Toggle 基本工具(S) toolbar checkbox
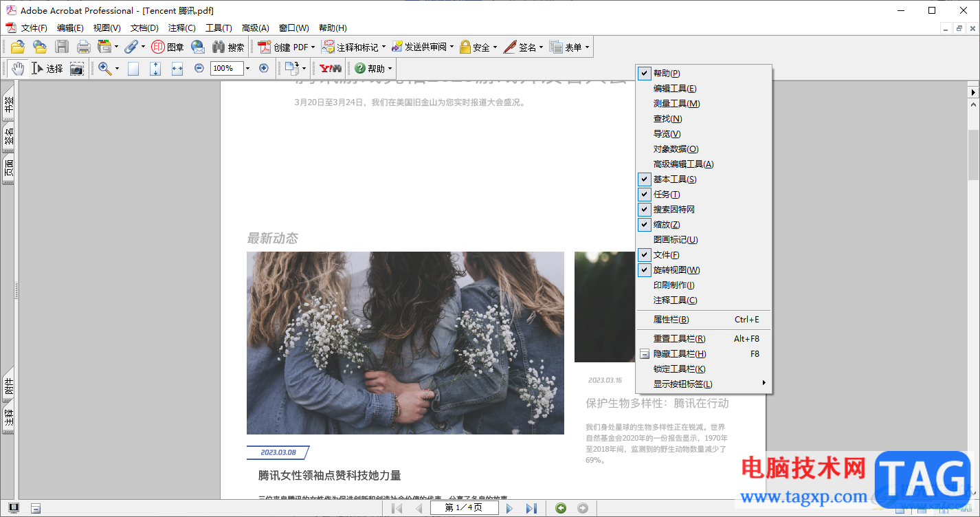 [x=704, y=179]
